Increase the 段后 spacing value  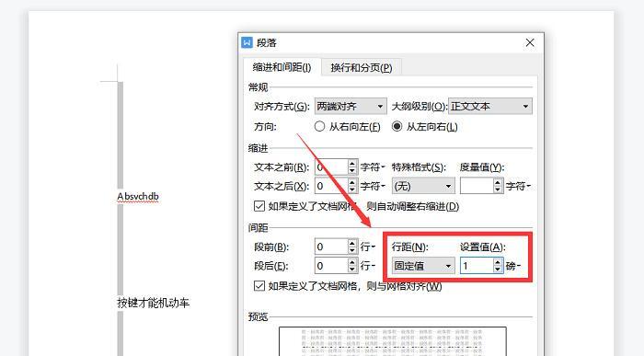[352, 262]
